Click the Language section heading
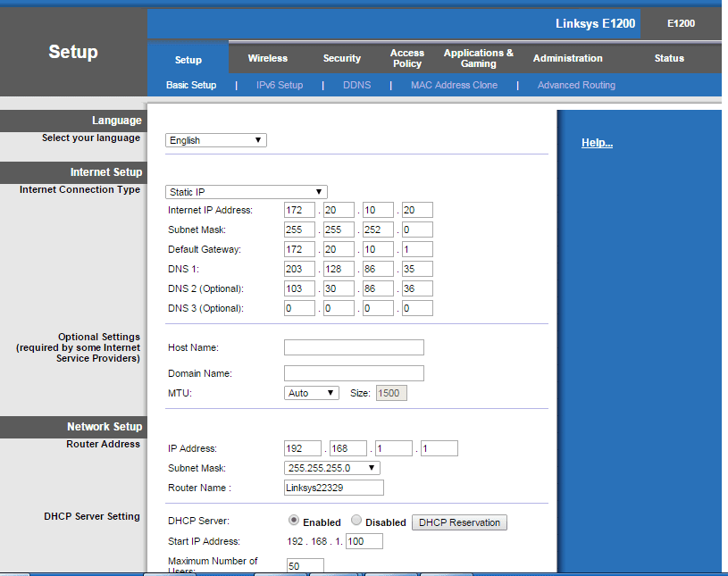 click(x=116, y=121)
